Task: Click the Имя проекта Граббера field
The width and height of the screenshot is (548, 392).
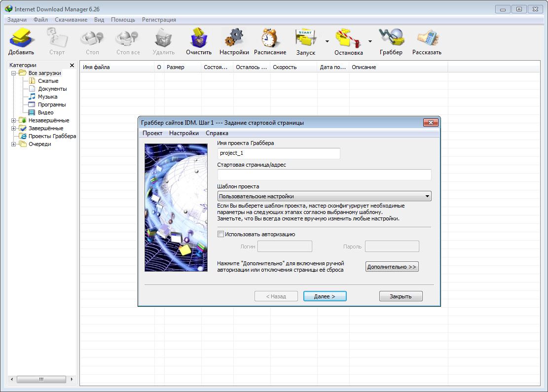Action: (279, 153)
